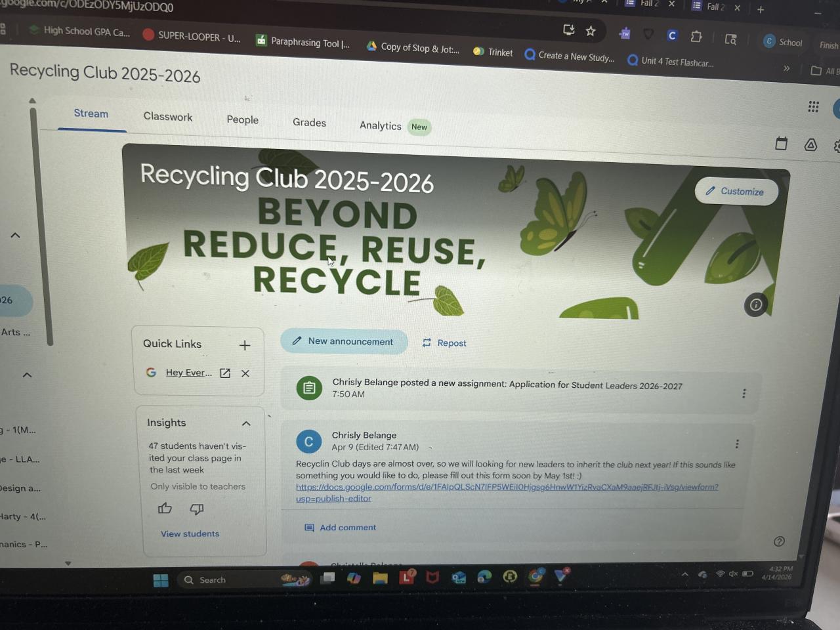Open Unit 4 Test Flashcar... bookmark
The height and width of the screenshot is (630, 840).
670,61
